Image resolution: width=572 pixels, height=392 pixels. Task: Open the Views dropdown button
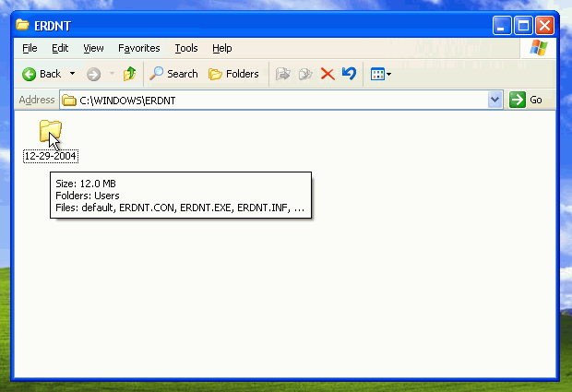click(380, 74)
